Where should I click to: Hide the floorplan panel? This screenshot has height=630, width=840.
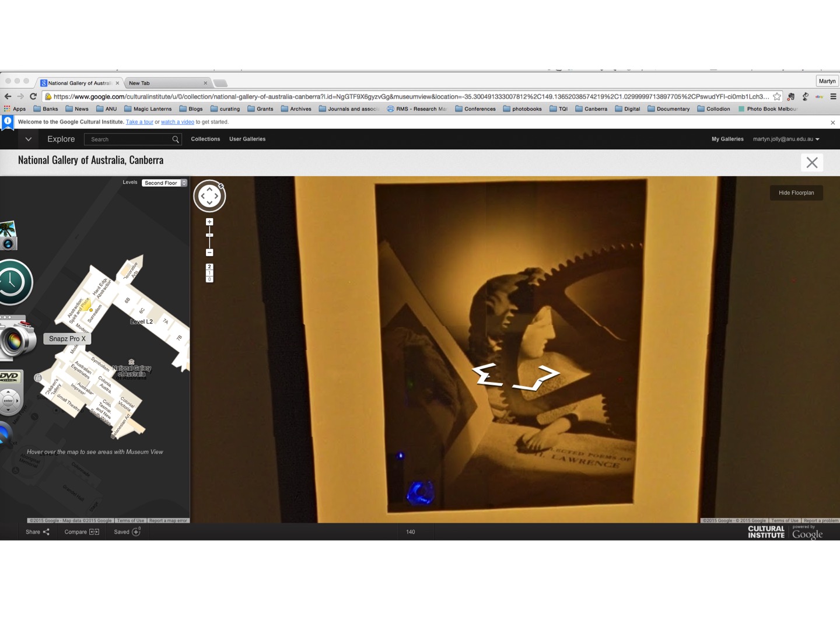click(796, 192)
